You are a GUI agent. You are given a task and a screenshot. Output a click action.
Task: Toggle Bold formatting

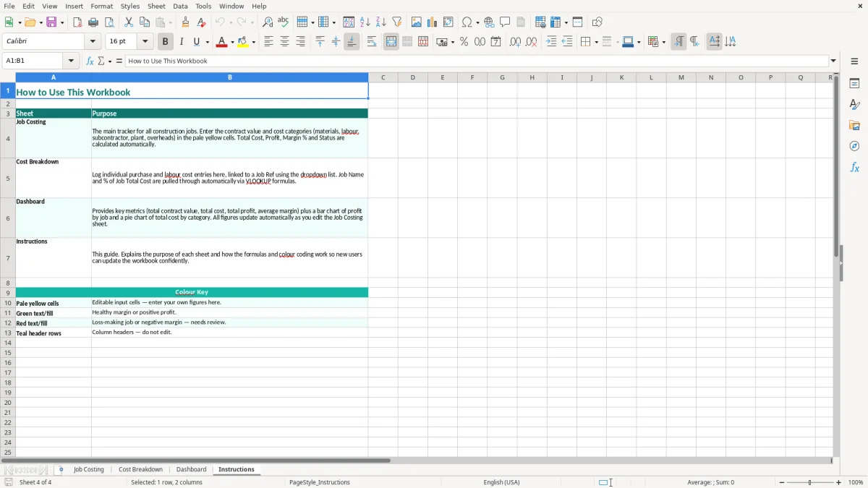(165, 42)
